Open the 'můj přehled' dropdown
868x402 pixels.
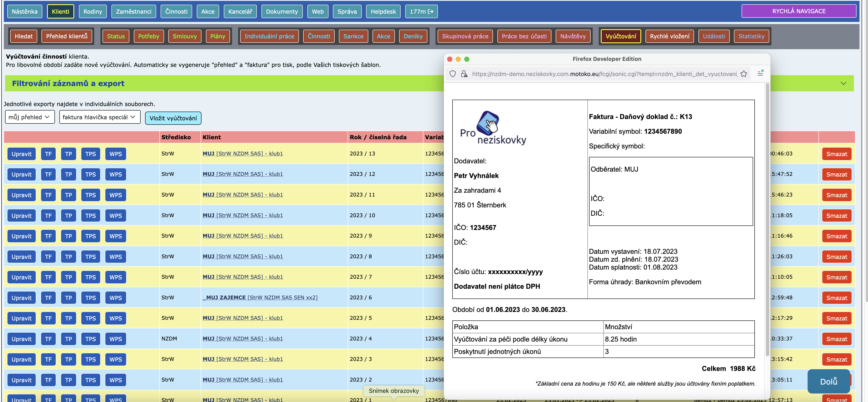[30, 117]
